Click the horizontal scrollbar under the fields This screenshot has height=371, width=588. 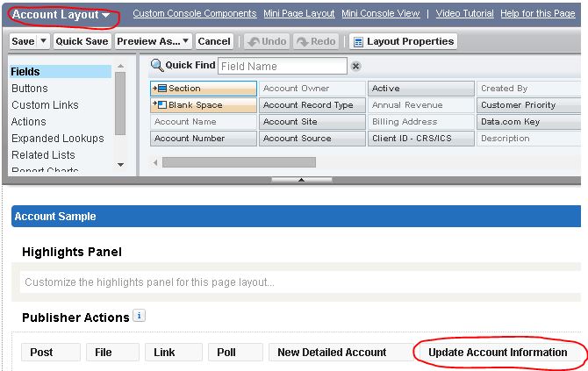tap(239, 162)
